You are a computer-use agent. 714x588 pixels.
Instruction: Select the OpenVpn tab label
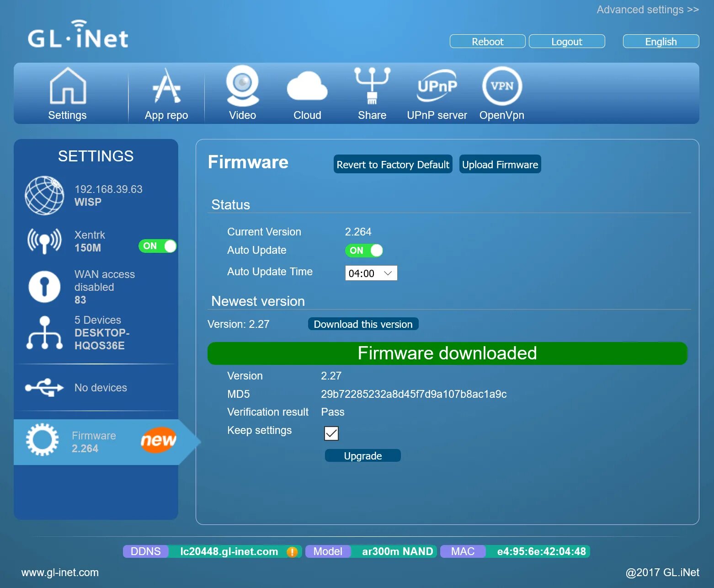tap(502, 115)
